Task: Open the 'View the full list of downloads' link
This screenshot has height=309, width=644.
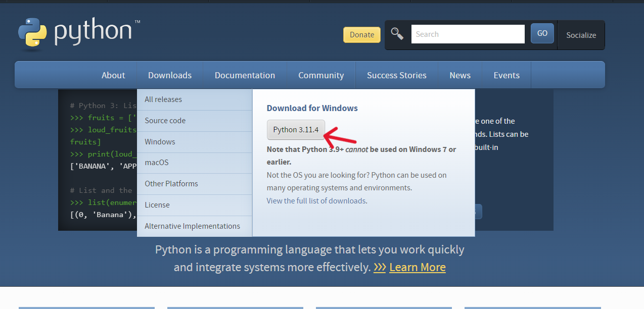Action: point(316,201)
